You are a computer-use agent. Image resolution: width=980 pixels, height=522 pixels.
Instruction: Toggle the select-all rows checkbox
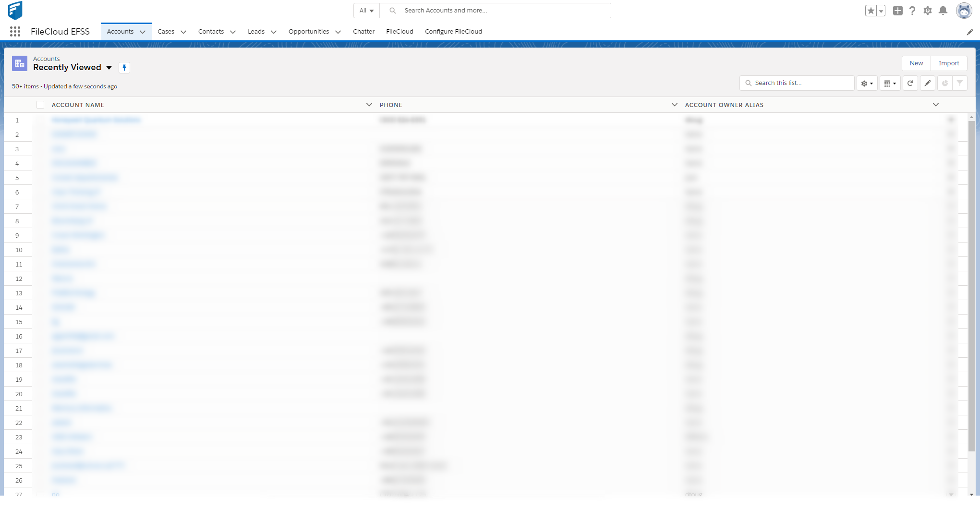[40, 105]
